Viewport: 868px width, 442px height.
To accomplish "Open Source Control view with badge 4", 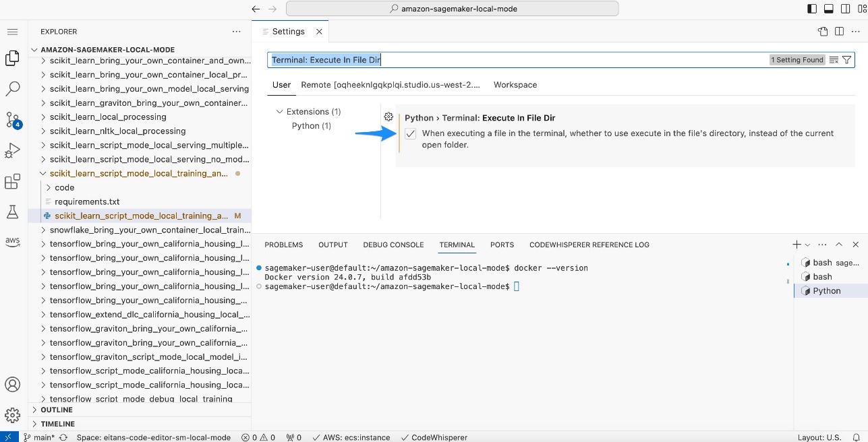I will [x=13, y=120].
